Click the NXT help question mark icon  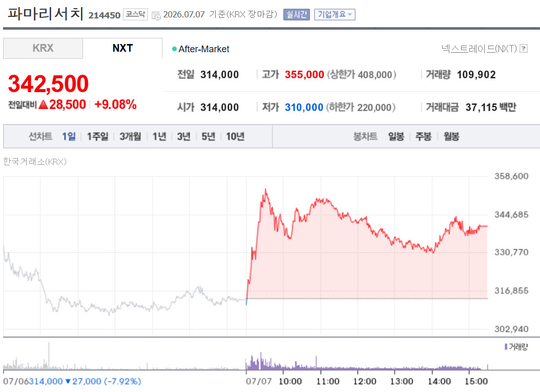click(x=524, y=49)
